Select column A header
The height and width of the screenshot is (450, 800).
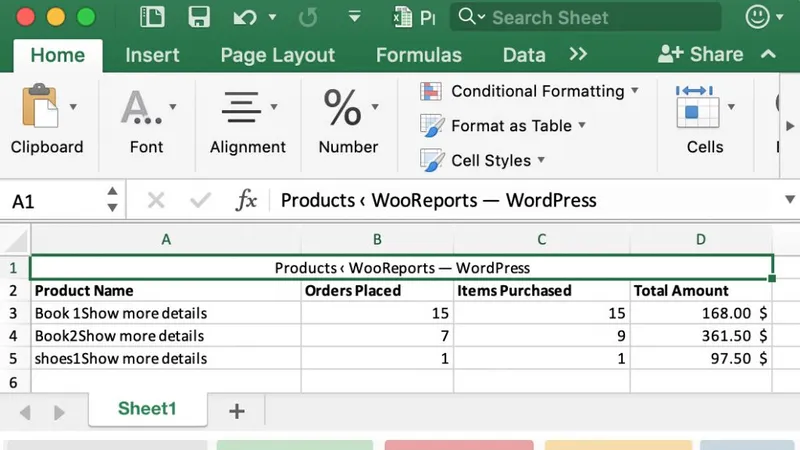pos(166,239)
